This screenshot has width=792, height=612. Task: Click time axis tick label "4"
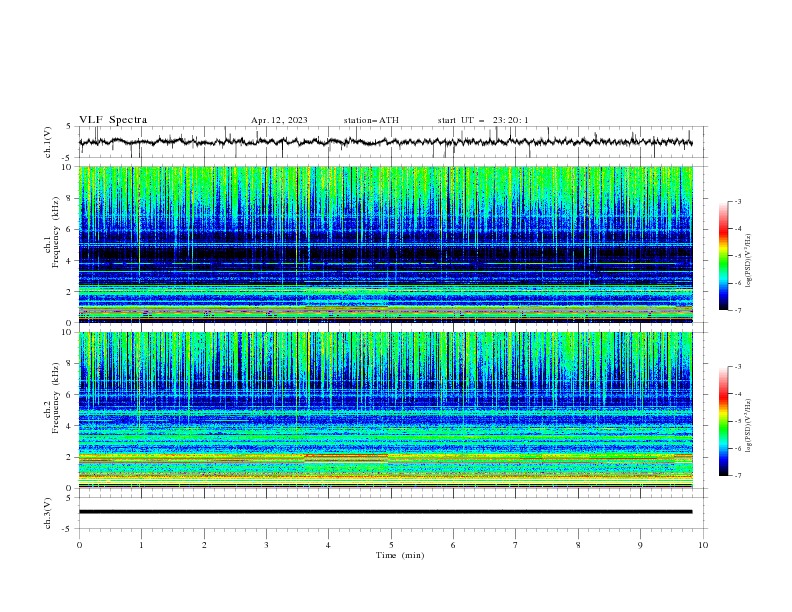(x=328, y=545)
